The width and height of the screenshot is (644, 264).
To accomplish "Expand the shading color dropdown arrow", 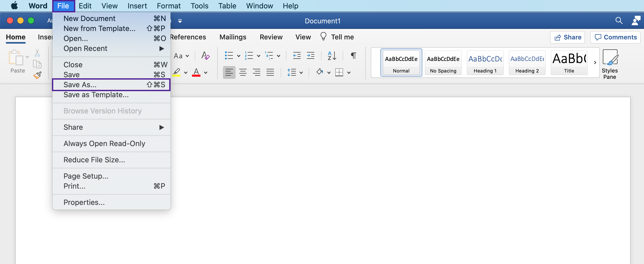I will pos(329,73).
